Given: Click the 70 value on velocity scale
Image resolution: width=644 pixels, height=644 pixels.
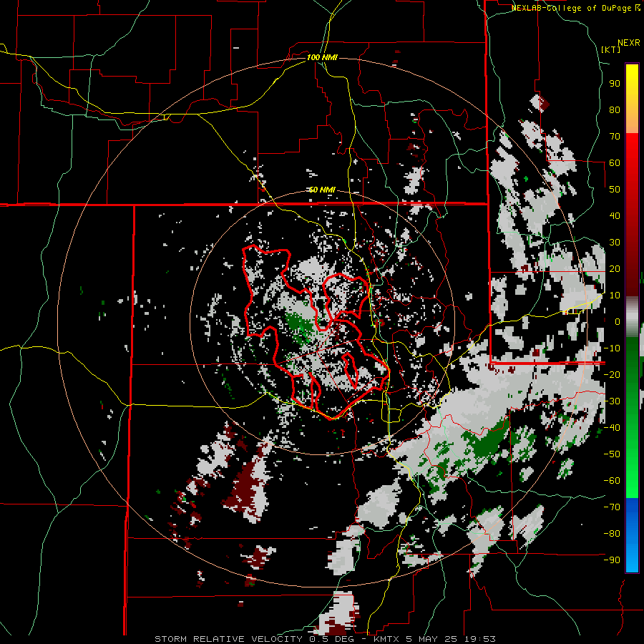Looking at the screenshot, I should coord(615,137).
